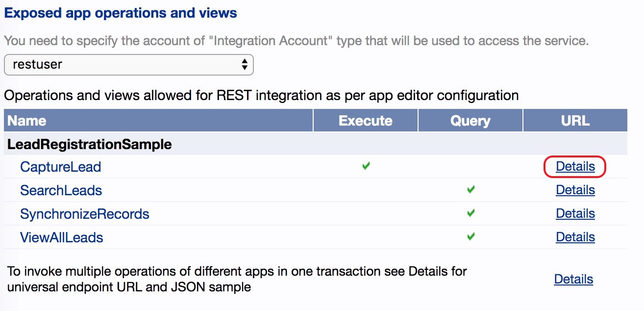View URL Details for SynchronizeRecords
Viewport: 644px width, 311px height.
(575, 214)
